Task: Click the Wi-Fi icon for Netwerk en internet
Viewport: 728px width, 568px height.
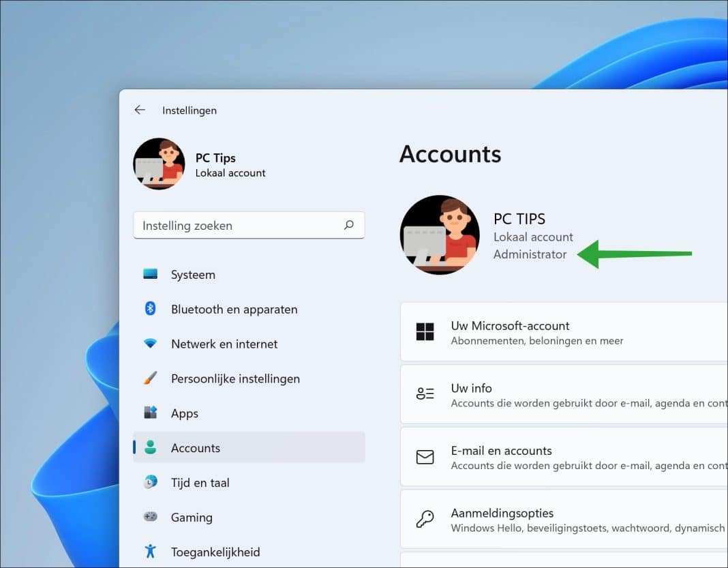Action: 150,344
